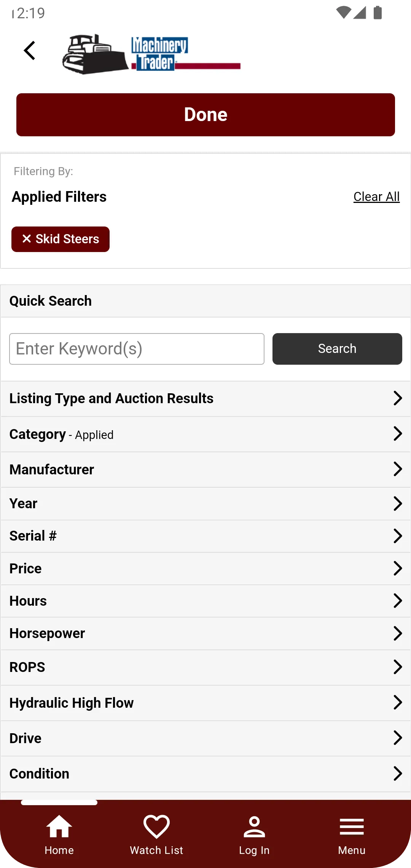Viewport: 411px width, 868px height.
Task: Expand the Condition filter row
Action: pos(205,774)
